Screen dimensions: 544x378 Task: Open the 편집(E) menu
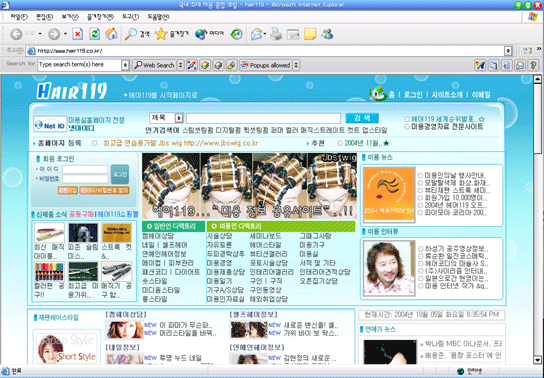pos(44,17)
